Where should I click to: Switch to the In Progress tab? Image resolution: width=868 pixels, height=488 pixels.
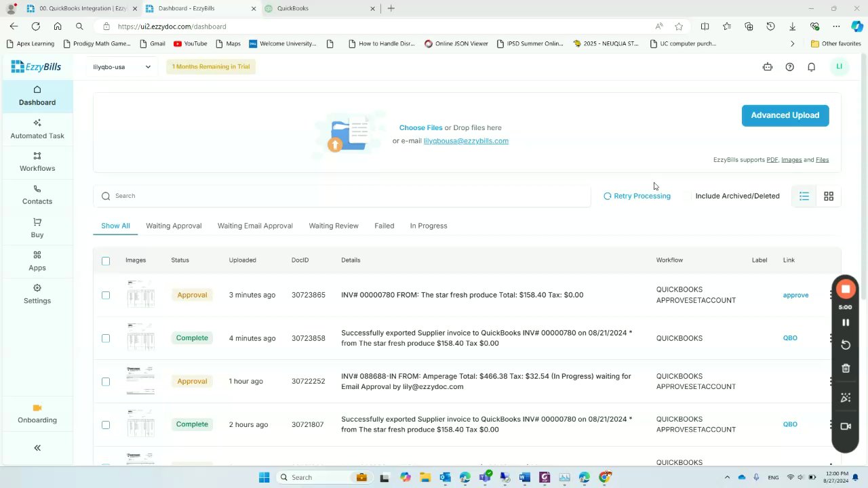tap(429, 226)
